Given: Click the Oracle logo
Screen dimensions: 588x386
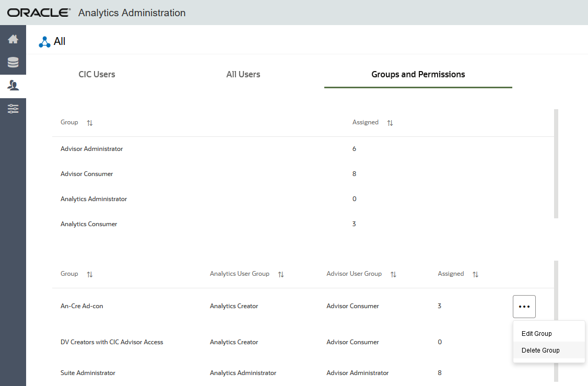Looking at the screenshot, I should pos(39,13).
